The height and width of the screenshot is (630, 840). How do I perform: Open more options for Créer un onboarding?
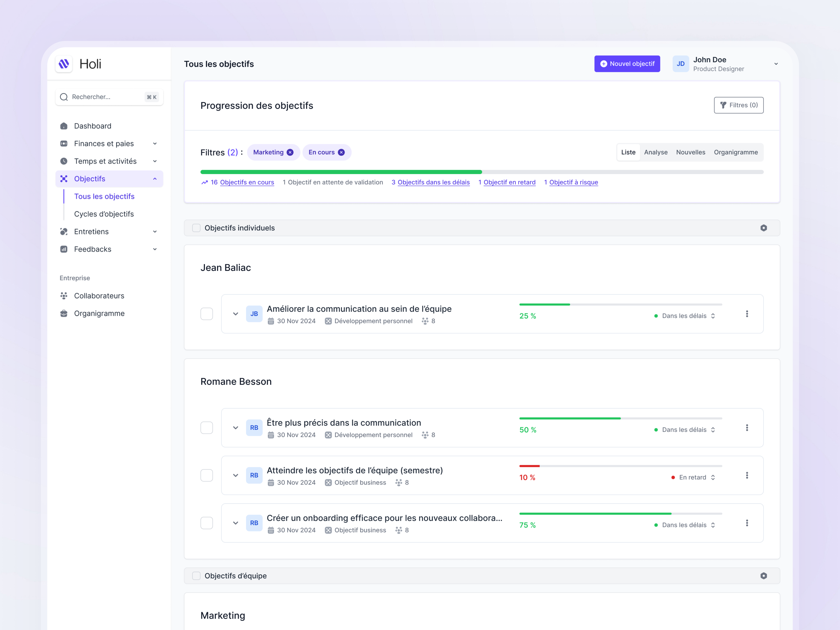pyautogui.click(x=747, y=523)
